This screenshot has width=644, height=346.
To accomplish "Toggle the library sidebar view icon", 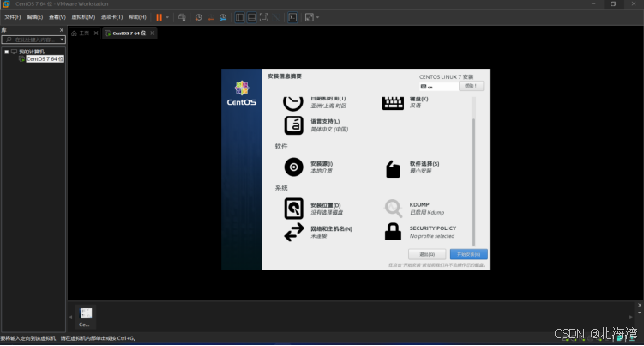I will click(239, 17).
